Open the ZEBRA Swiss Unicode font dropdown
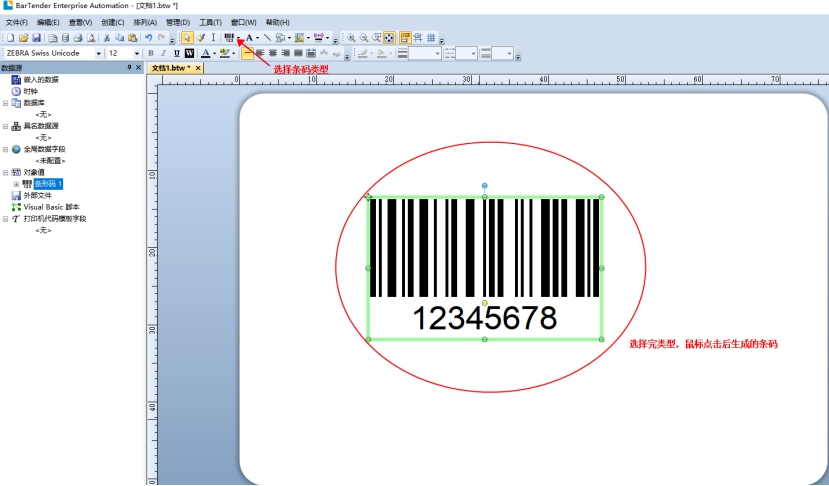The width and height of the screenshot is (829, 486). click(x=98, y=53)
